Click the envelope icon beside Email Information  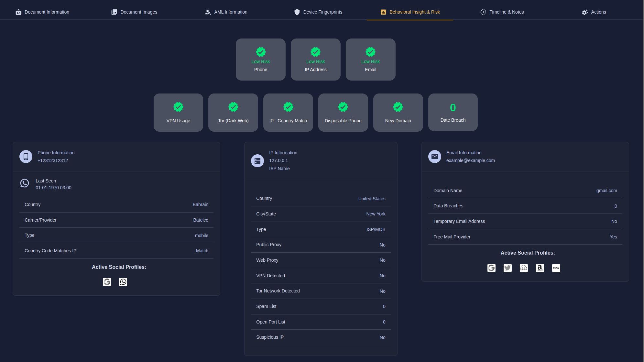tap(435, 157)
